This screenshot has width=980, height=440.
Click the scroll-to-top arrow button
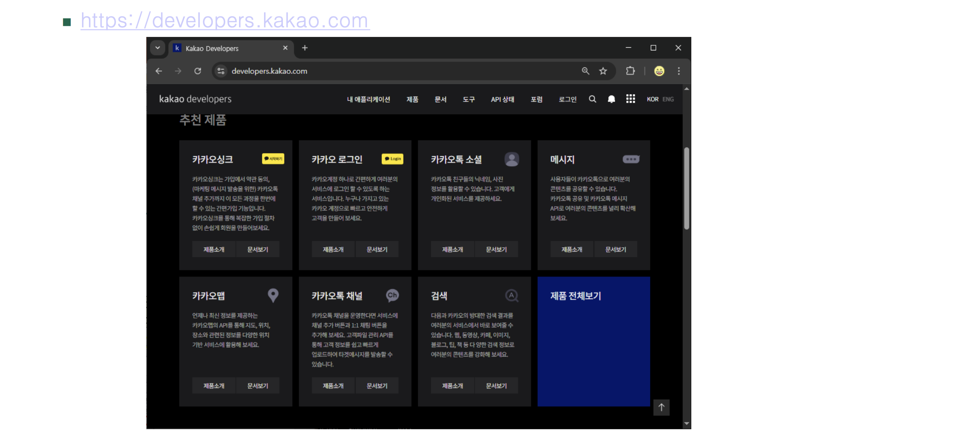661,407
